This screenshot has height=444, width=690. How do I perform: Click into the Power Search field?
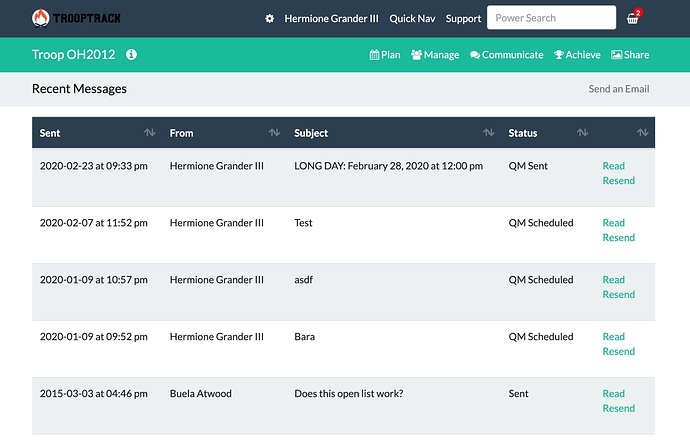(x=551, y=18)
